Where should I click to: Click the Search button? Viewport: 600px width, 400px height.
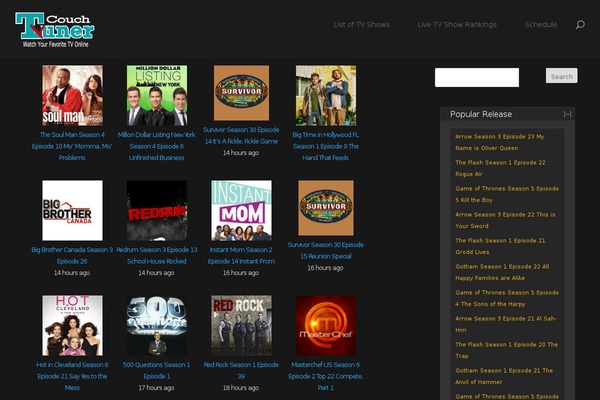[x=562, y=76]
